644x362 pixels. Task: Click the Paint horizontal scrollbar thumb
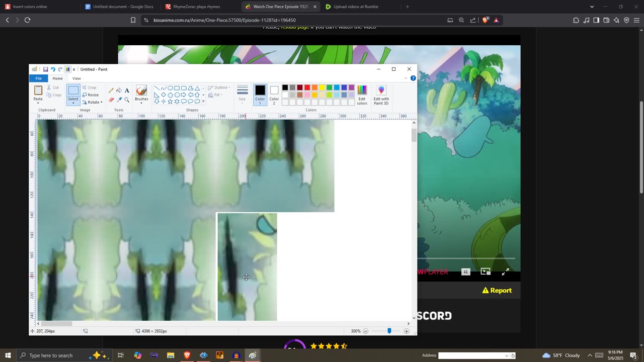[56, 324]
